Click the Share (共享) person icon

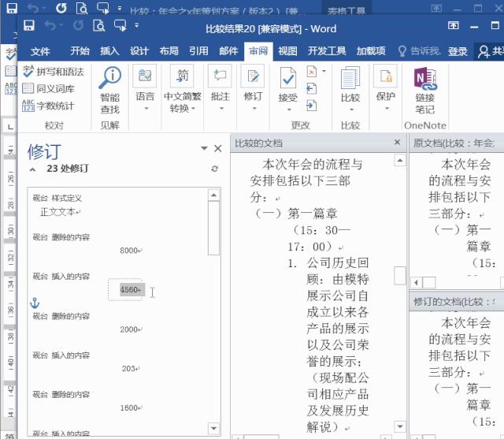coord(484,51)
